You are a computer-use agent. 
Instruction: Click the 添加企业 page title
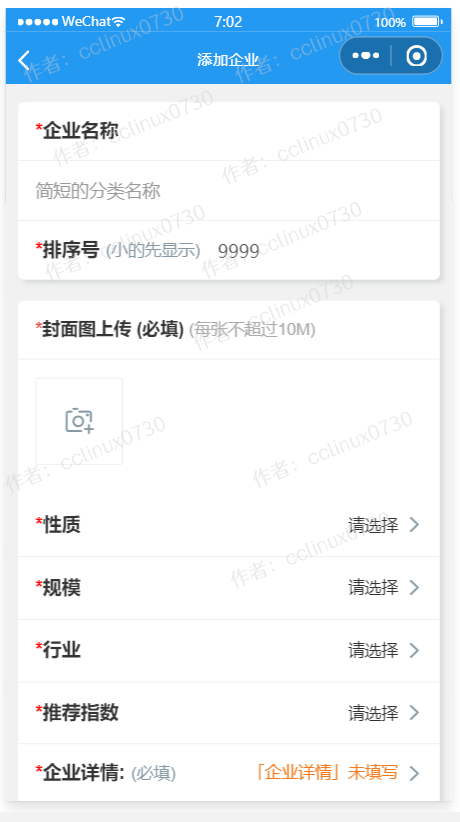[x=228, y=60]
